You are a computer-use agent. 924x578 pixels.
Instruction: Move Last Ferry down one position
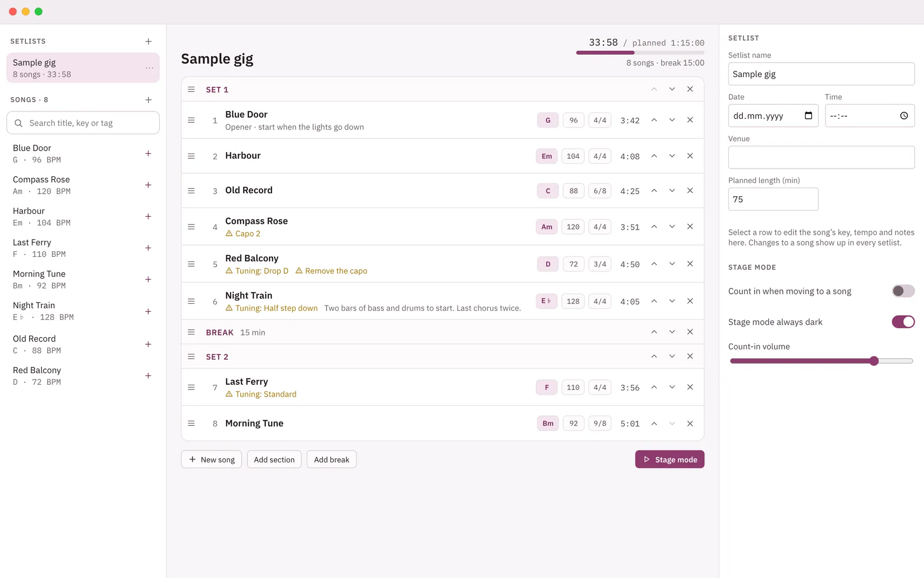(x=672, y=387)
